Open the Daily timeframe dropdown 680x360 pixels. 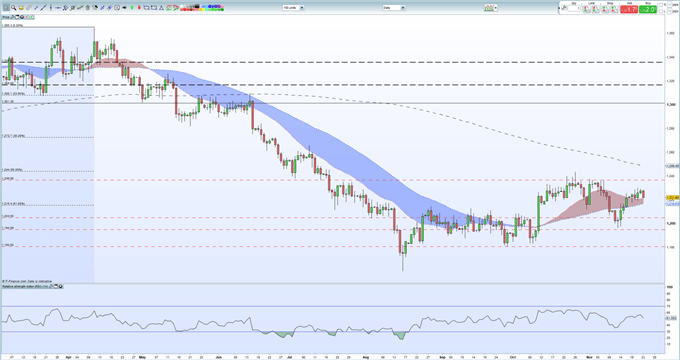394,8
